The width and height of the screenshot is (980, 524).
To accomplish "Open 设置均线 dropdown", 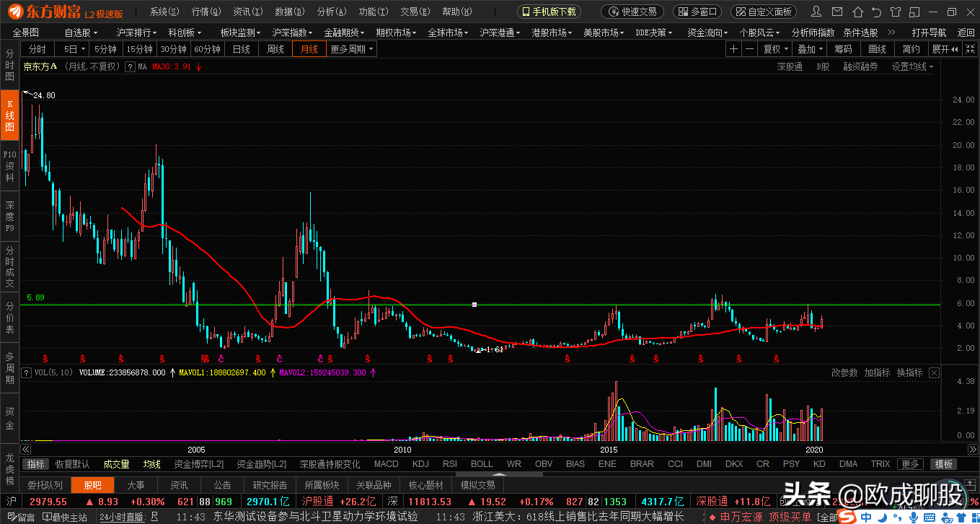I will point(912,66).
